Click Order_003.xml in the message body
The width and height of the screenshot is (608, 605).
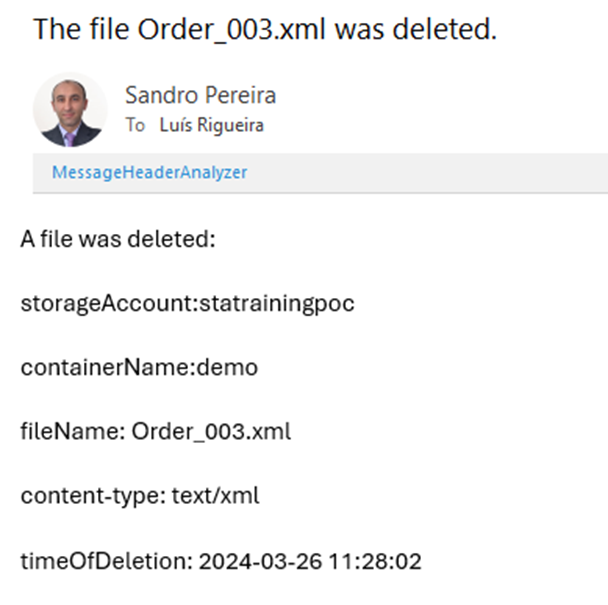(211, 432)
